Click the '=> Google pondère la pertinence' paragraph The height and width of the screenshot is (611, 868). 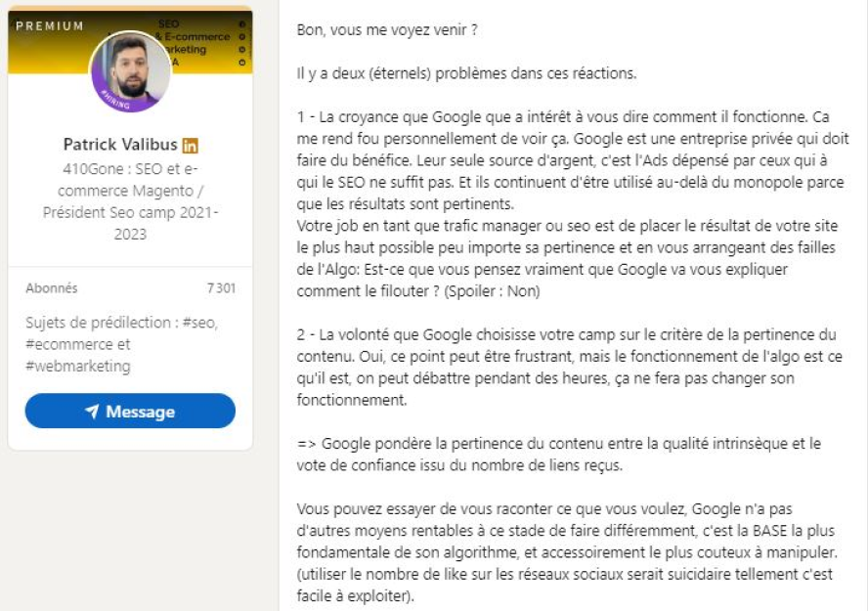[559, 454]
